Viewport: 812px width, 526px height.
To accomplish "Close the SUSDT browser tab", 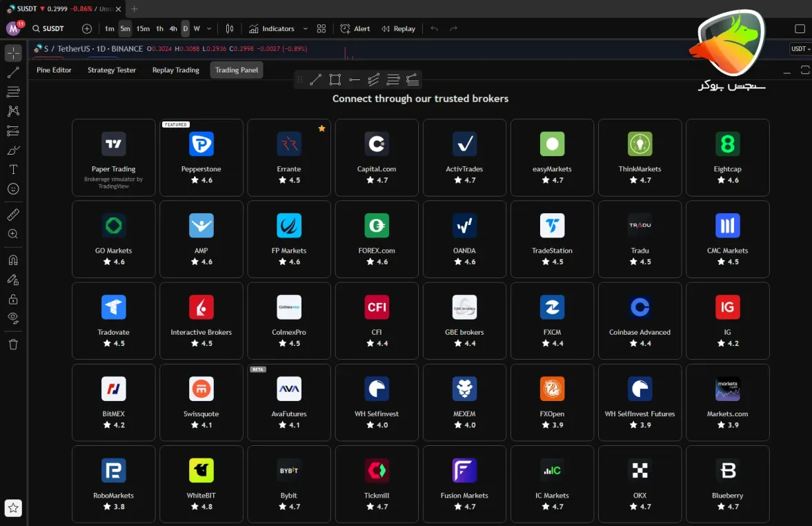I will pyautogui.click(x=118, y=9).
